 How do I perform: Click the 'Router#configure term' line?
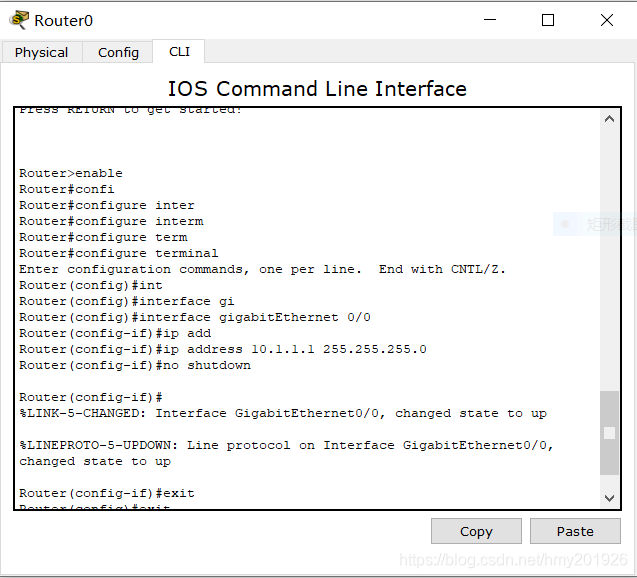(x=103, y=237)
